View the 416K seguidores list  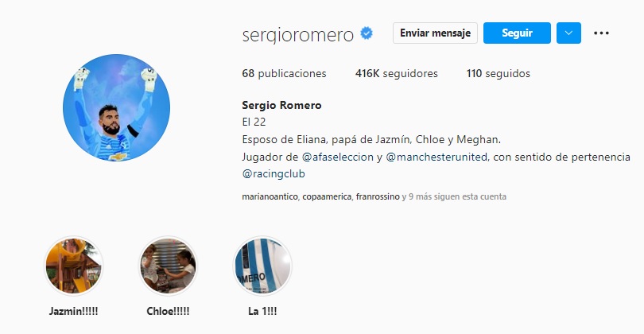point(397,73)
